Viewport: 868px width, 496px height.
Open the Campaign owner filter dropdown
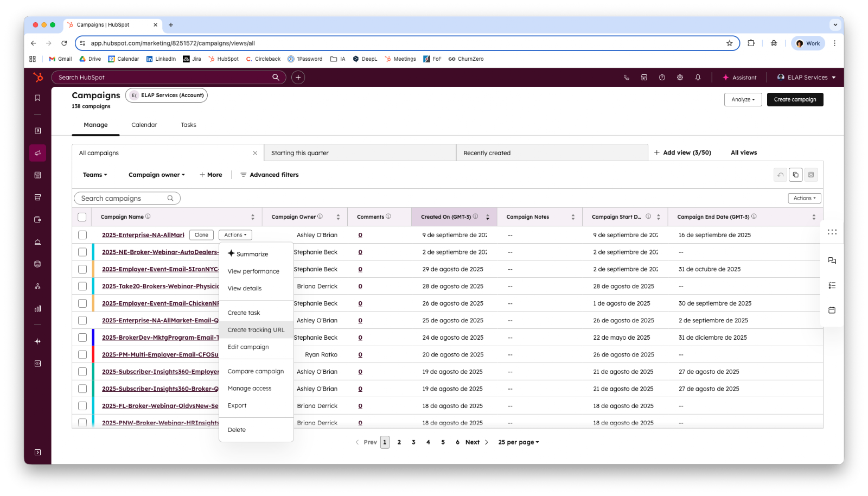point(157,175)
